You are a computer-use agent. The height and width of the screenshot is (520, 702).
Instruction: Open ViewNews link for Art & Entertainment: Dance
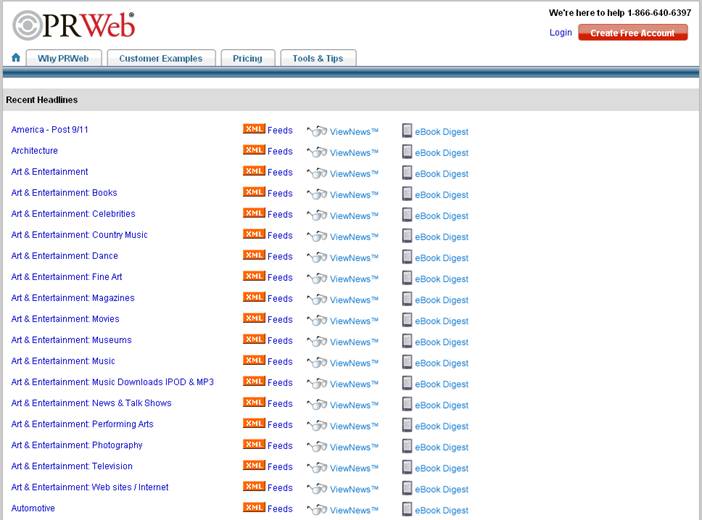[x=354, y=258]
